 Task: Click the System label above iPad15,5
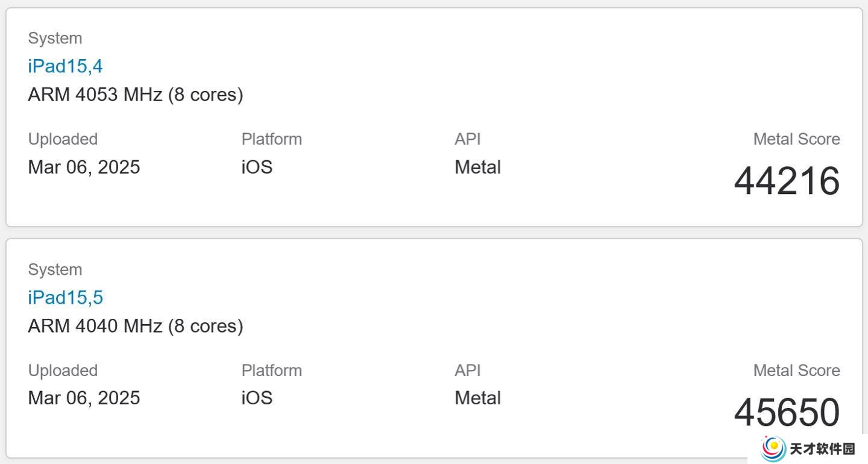click(x=55, y=270)
